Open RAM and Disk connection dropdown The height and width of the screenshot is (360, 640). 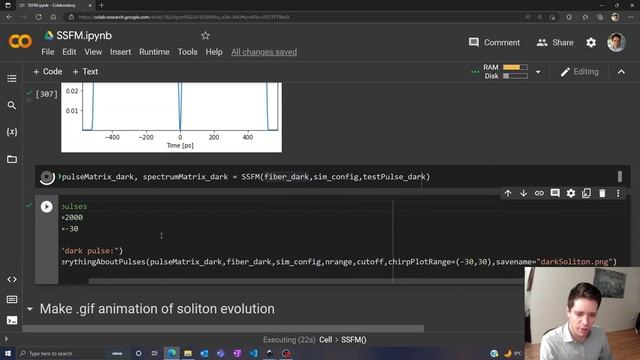(538, 72)
